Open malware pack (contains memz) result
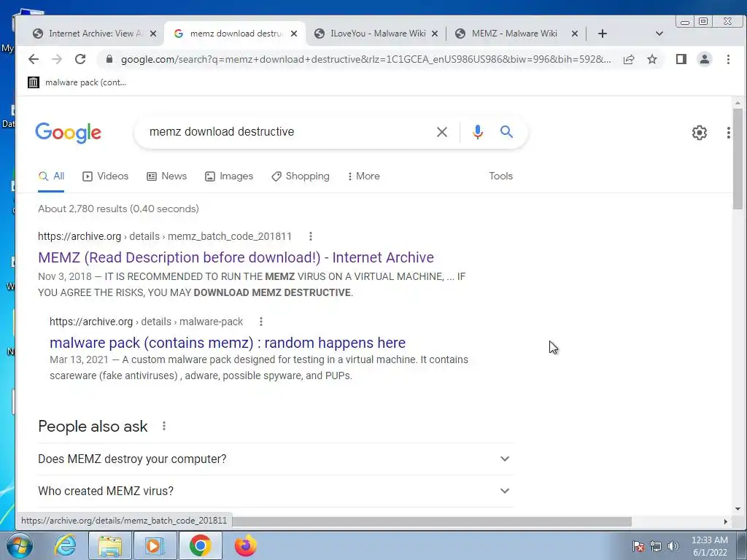Viewport: 747px width, 560px height. [x=228, y=343]
